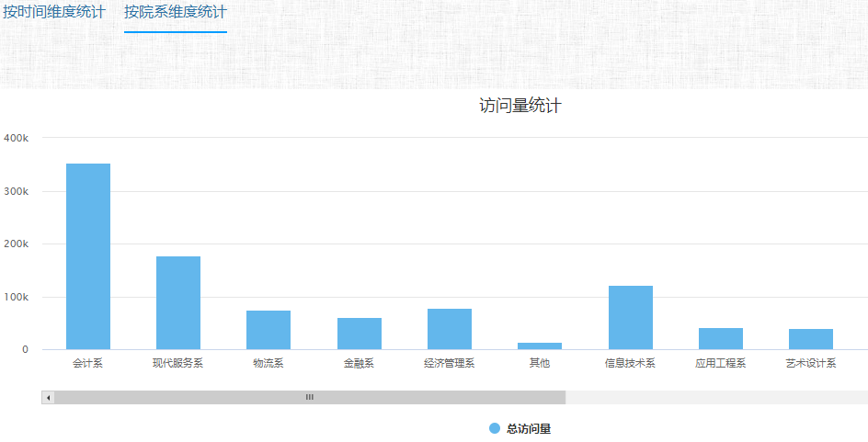Select the 现代服务系 bar in chart
The image size is (868, 442).
click(x=178, y=302)
